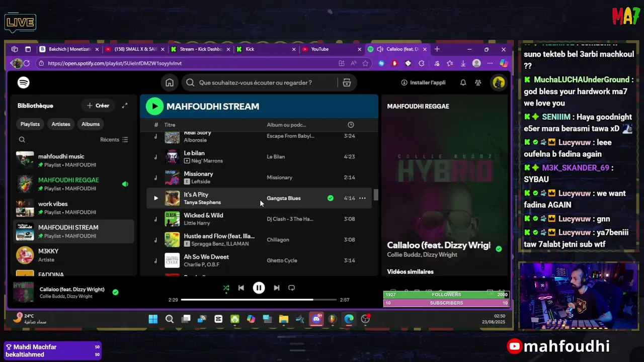
Task: Seek within the song progress bar
Action: (259, 300)
